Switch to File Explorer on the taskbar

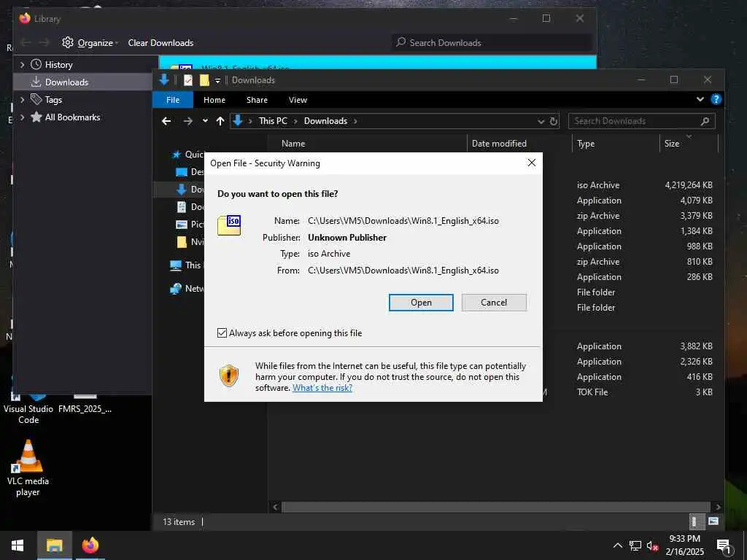click(x=54, y=545)
